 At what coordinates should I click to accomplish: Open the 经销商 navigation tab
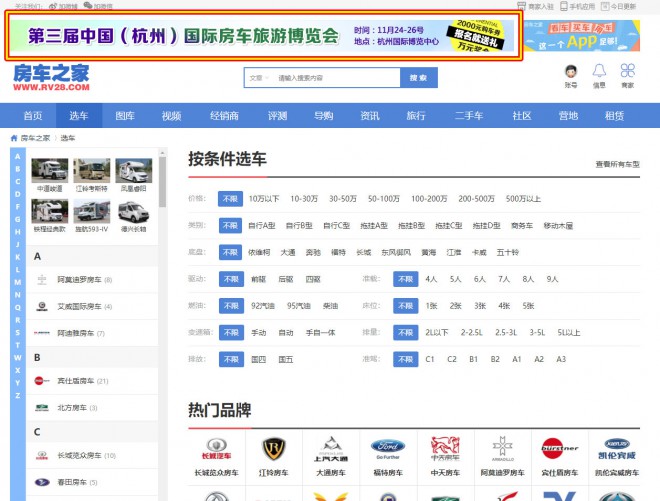(224, 116)
